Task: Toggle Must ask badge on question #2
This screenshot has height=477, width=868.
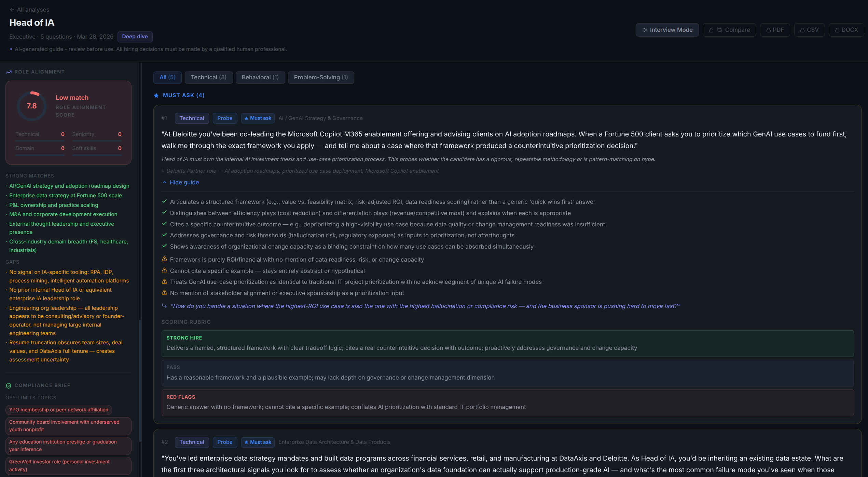Action: (258, 442)
